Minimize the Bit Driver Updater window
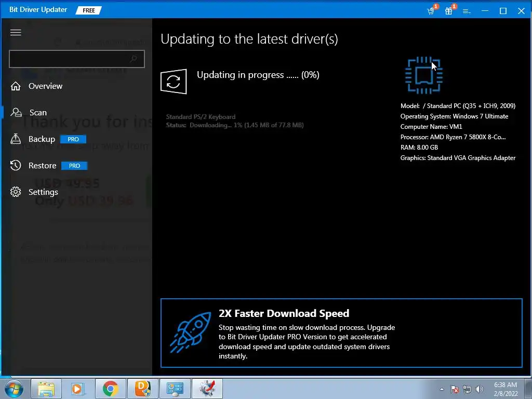532x399 pixels. 485,11
